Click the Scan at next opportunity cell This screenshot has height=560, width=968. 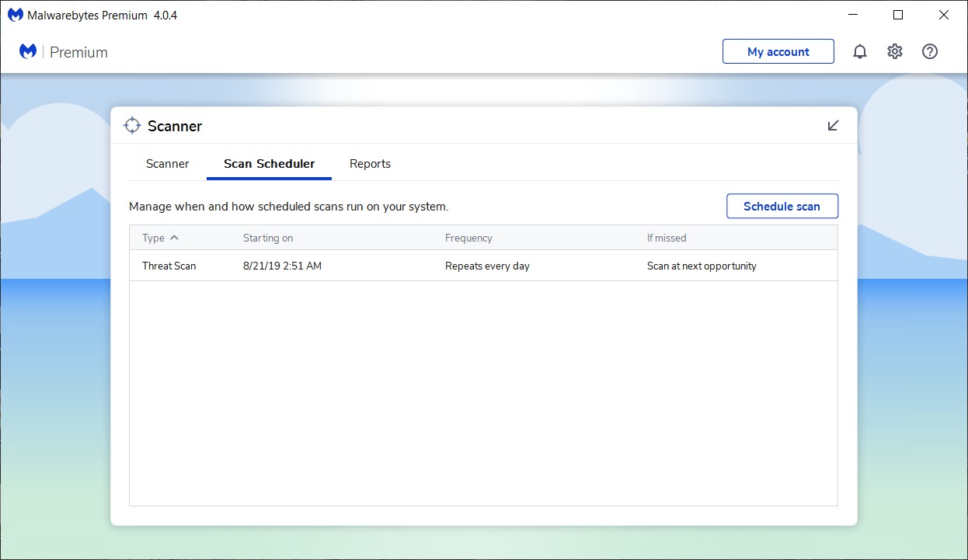coord(702,266)
